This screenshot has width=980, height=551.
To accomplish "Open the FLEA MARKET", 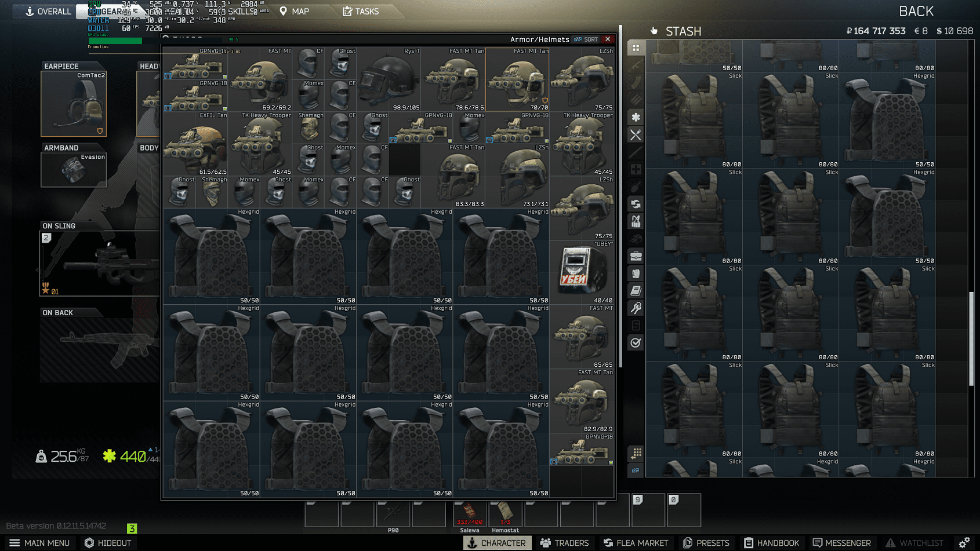I will click(636, 543).
